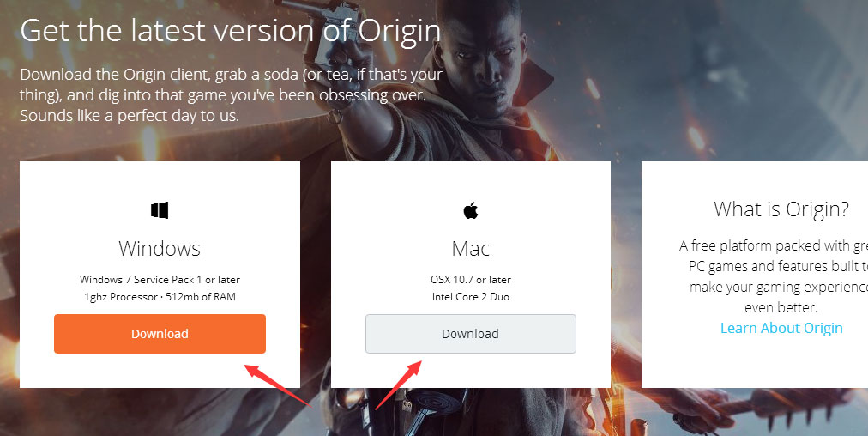Click the gray Download button for Mac
This screenshot has width=868, height=436.
[x=471, y=334]
